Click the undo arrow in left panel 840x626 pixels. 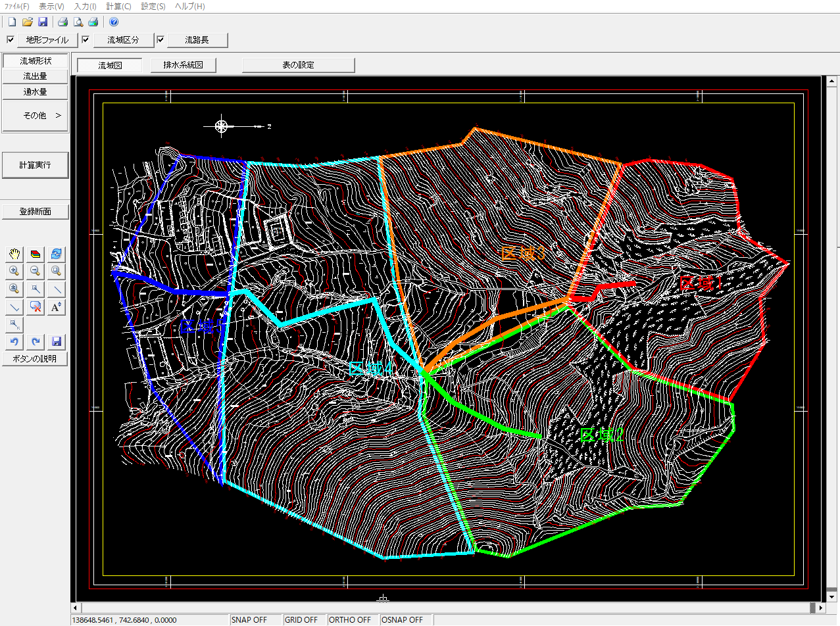[x=13, y=342]
